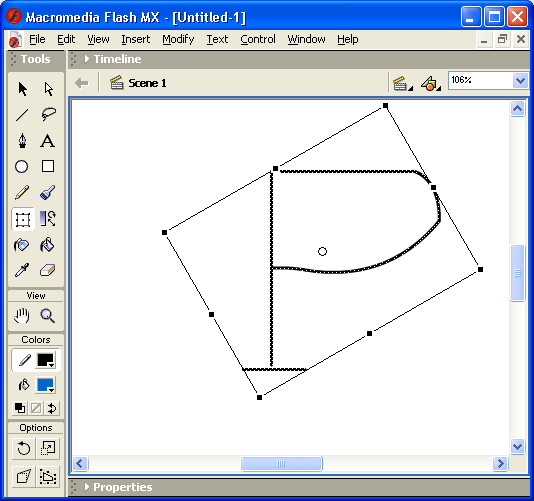Open the File menu
This screenshot has height=501, width=534.
pos(37,40)
